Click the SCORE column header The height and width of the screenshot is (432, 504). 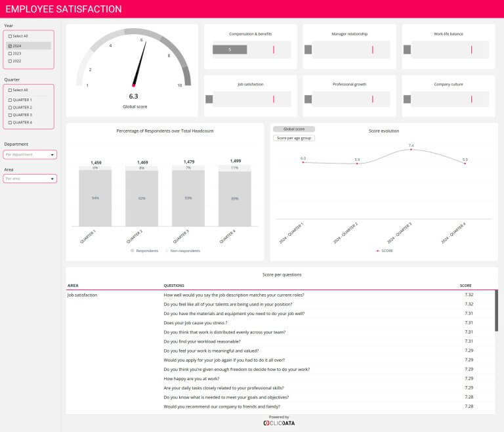pyautogui.click(x=465, y=286)
